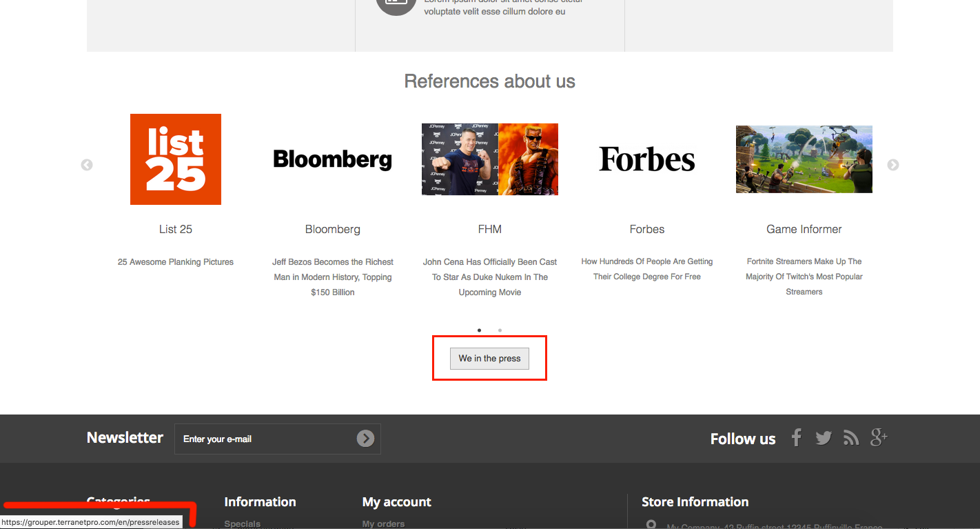Image resolution: width=980 pixels, height=529 pixels.
Task: Click the John Cena Duke Nukem headline
Action: pyautogui.click(x=490, y=277)
